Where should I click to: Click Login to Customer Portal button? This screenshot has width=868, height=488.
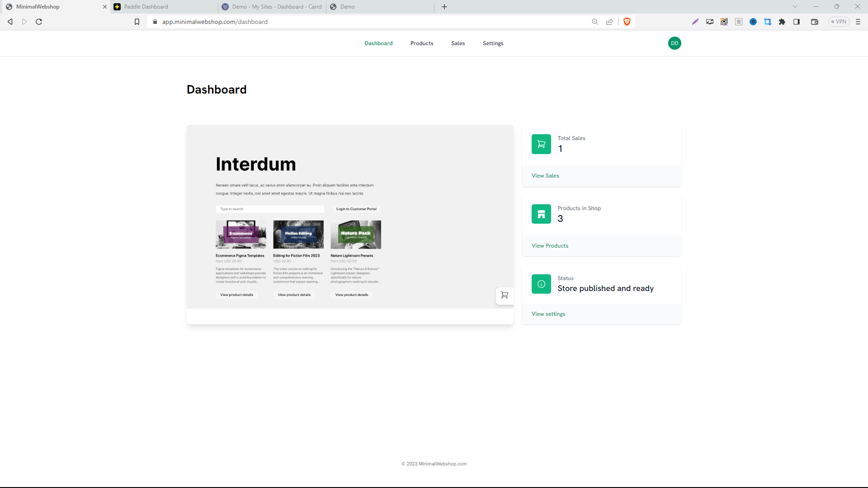pyautogui.click(x=356, y=209)
